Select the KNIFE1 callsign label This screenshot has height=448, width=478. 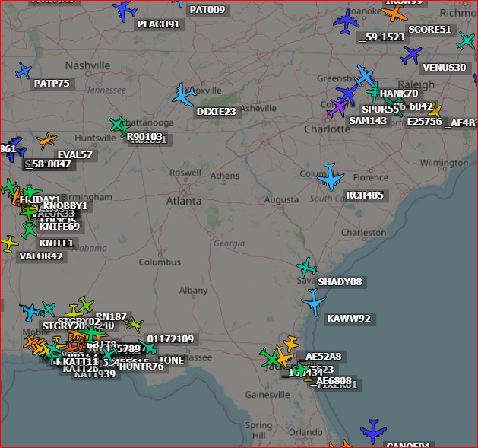[56, 243]
